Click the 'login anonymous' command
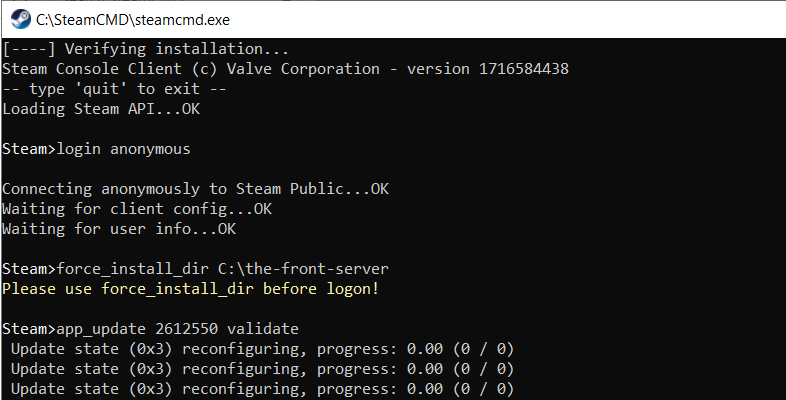The width and height of the screenshot is (786, 400). click(123, 149)
